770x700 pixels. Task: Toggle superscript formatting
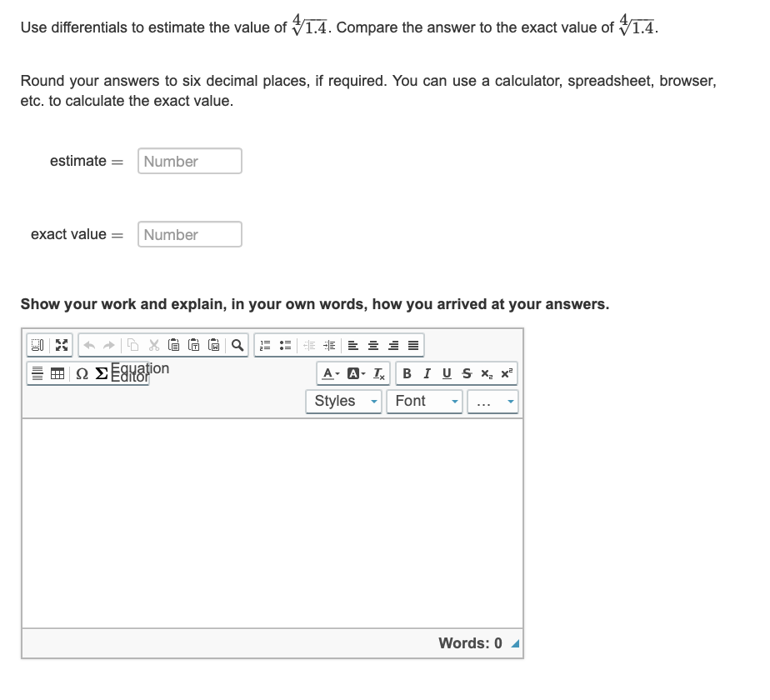click(x=505, y=372)
